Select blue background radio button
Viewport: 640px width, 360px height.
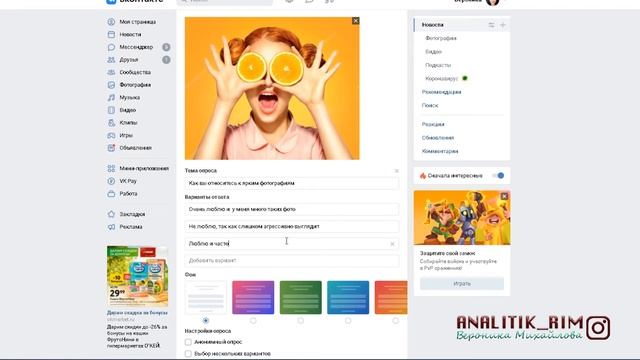click(348, 321)
